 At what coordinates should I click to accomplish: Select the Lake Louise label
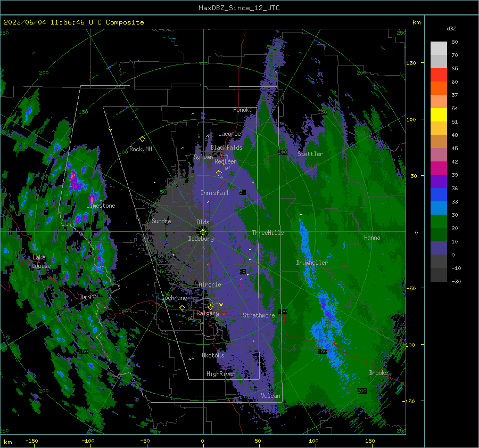[x=41, y=262]
